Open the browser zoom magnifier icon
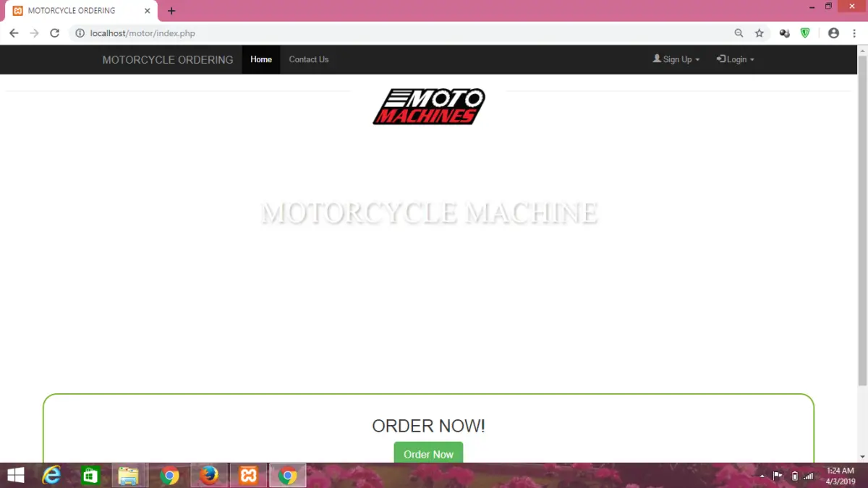The width and height of the screenshot is (868, 488). (x=739, y=33)
